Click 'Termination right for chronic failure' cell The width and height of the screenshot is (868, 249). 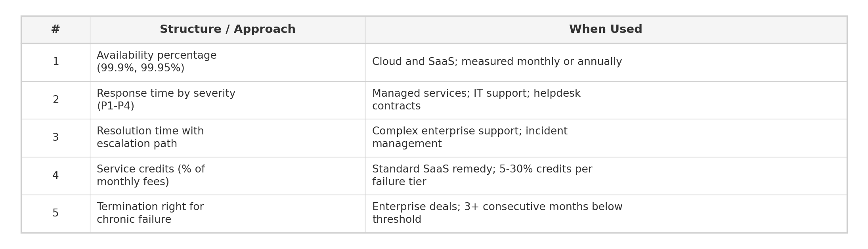[x=150, y=213]
